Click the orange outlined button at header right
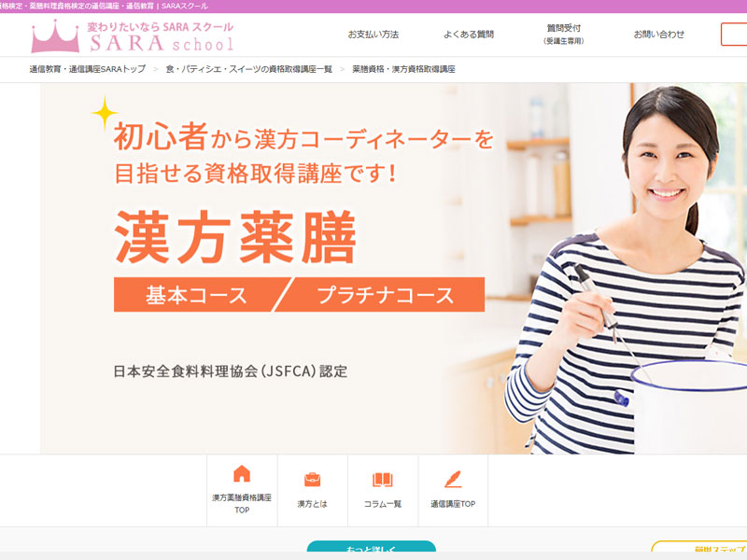The image size is (747, 560). pos(734,35)
